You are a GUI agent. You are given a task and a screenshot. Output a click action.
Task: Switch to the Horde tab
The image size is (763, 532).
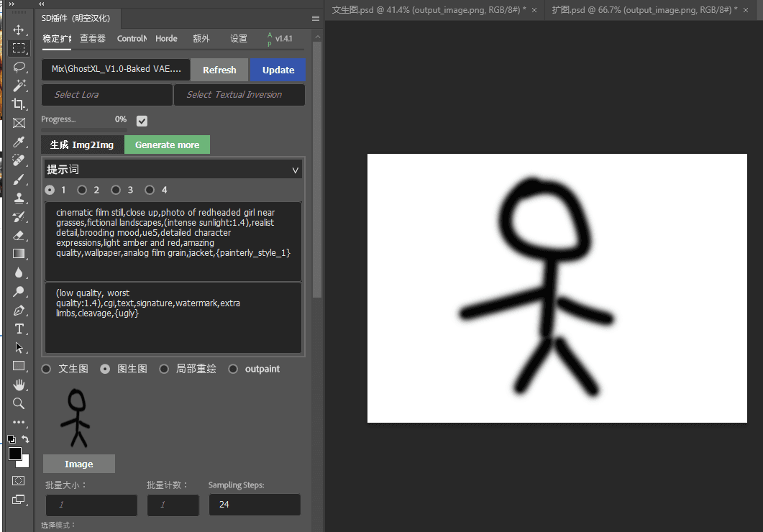pos(166,39)
